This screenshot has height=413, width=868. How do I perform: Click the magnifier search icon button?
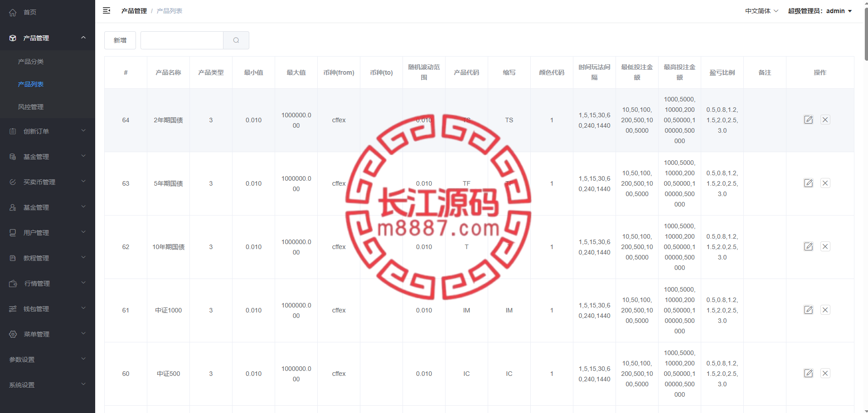[236, 40]
